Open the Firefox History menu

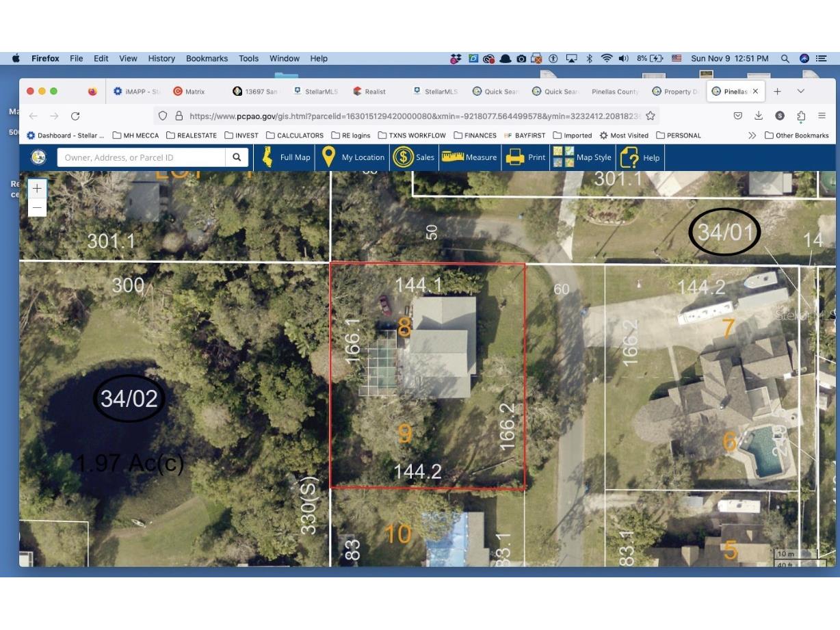[161, 58]
